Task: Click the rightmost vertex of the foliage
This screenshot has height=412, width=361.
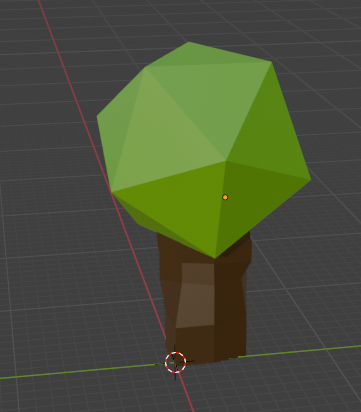Action: (311, 179)
